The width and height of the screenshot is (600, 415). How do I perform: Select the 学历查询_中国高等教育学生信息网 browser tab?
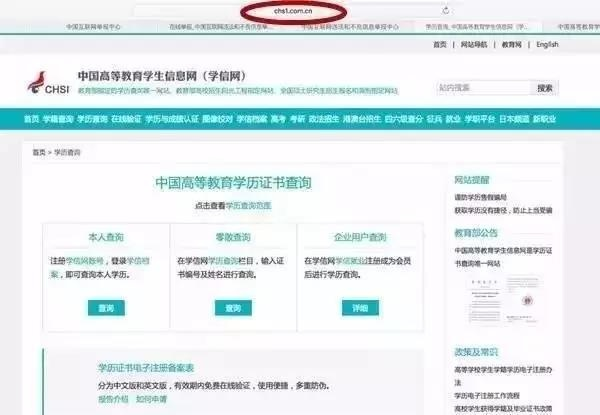click(x=477, y=27)
